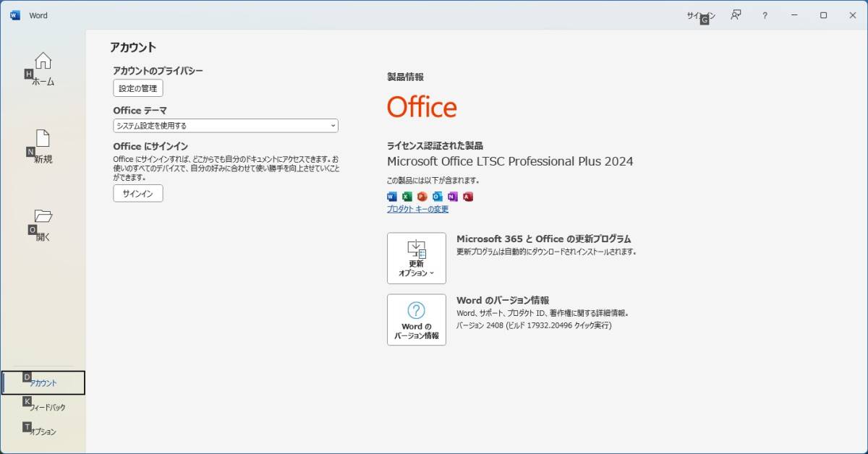The height and width of the screenshot is (454, 868).
Task: Click the OneNote product icon
Action: (453, 197)
